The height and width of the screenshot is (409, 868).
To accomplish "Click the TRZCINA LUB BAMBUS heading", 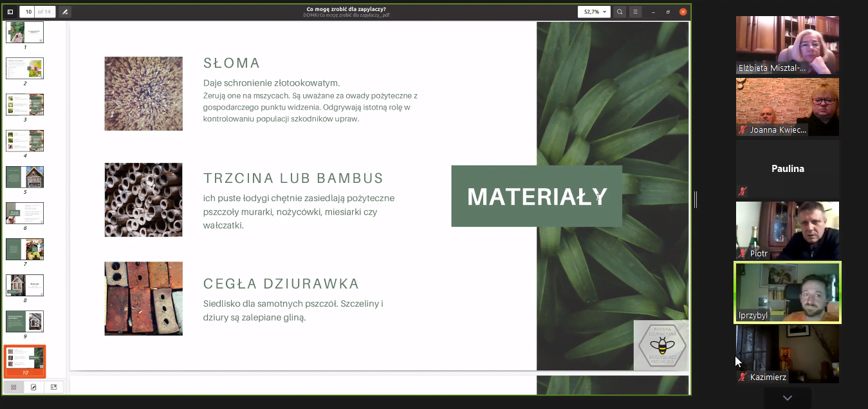I will 293,178.
